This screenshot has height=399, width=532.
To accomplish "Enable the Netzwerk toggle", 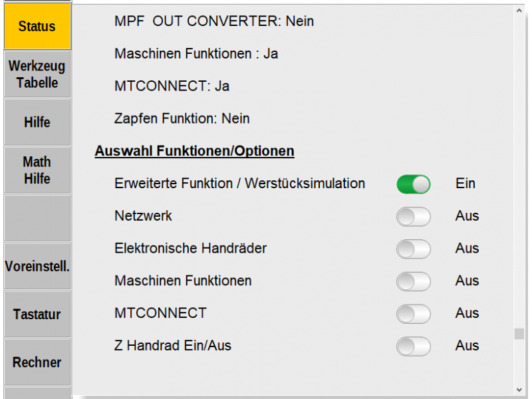I will click(414, 216).
